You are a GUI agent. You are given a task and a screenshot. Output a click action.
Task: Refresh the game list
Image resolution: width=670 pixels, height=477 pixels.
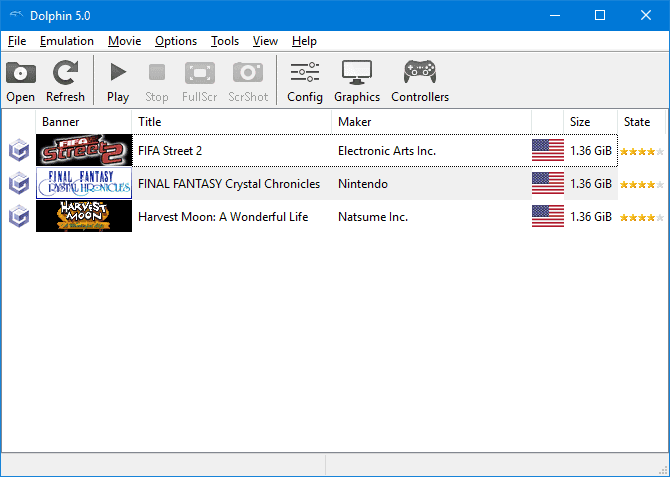pyautogui.click(x=65, y=80)
